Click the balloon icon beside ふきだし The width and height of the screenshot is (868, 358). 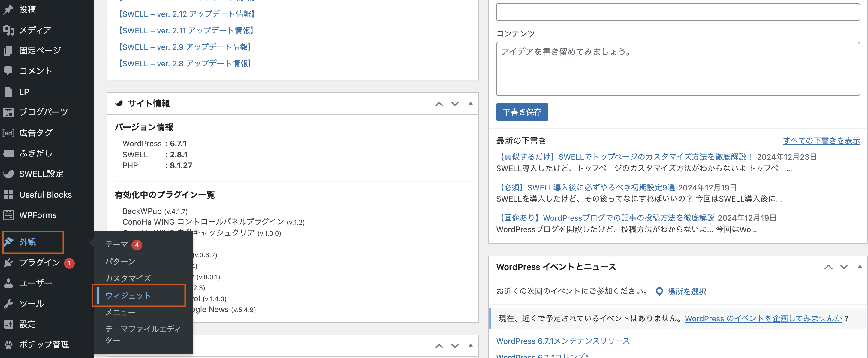tap(8, 153)
